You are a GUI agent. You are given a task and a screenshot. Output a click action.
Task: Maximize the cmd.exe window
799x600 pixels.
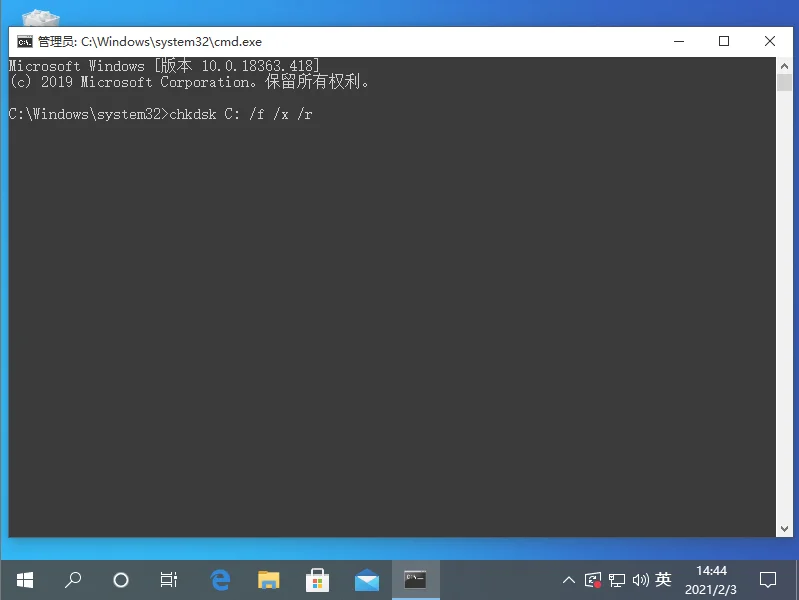click(x=724, y=41)
